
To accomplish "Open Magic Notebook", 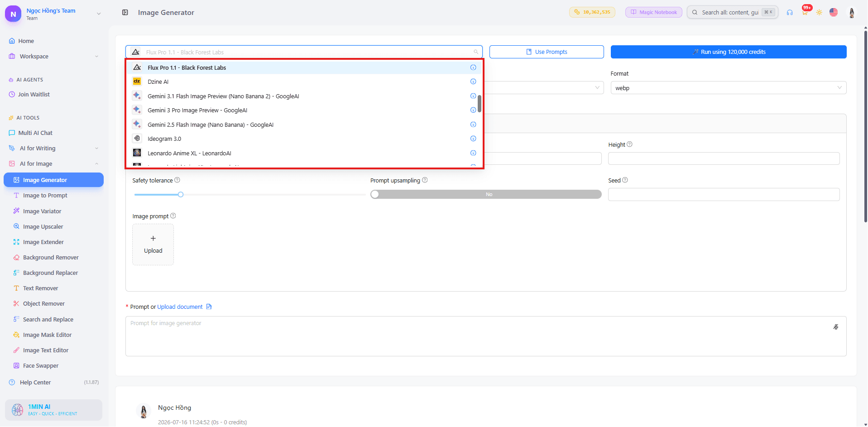I will coord(654,12).
